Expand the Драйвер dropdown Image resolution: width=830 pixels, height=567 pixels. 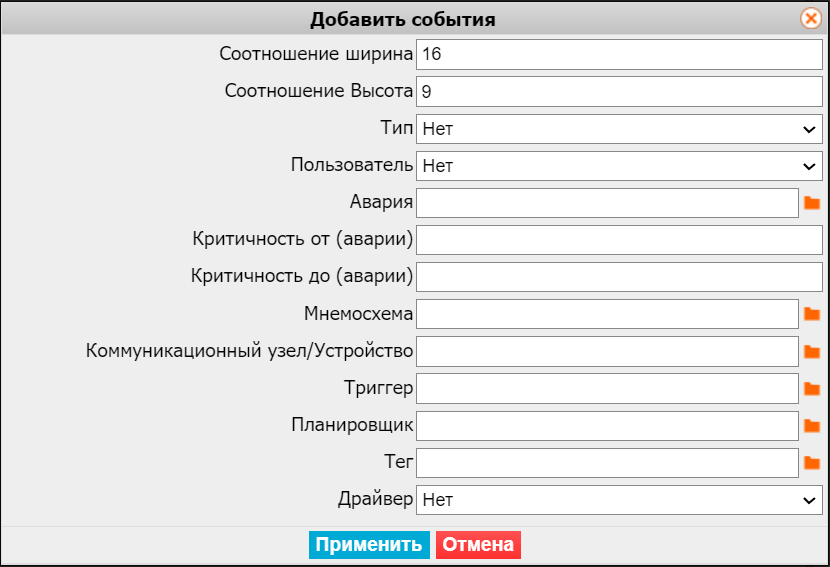click(619, 500)
